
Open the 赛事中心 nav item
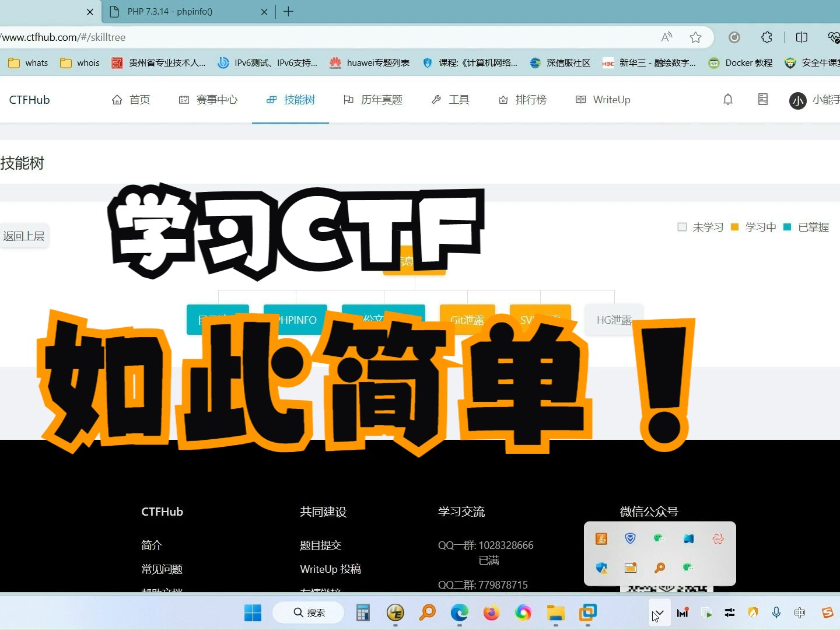(208, 100)
